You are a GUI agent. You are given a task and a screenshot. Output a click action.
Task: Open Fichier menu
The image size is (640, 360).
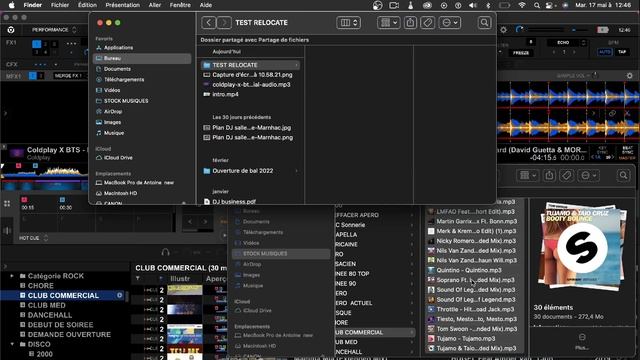click(60, 5)
